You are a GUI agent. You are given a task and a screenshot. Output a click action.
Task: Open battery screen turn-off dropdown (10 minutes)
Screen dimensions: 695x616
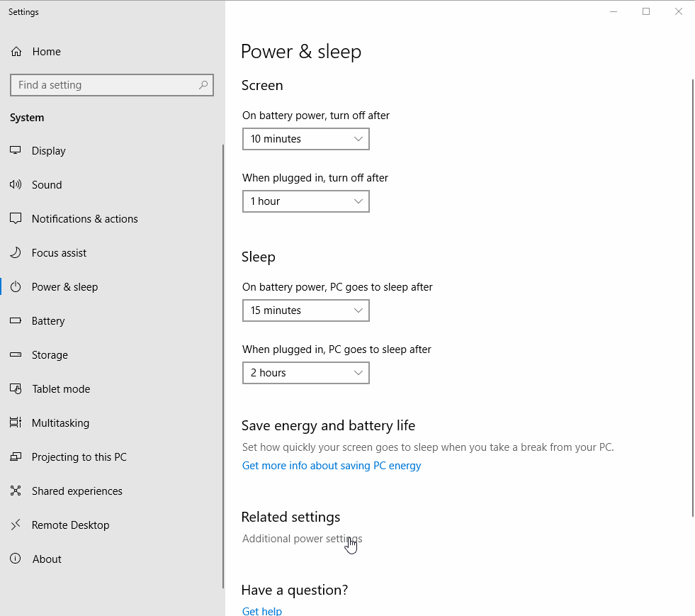(305, 139)
